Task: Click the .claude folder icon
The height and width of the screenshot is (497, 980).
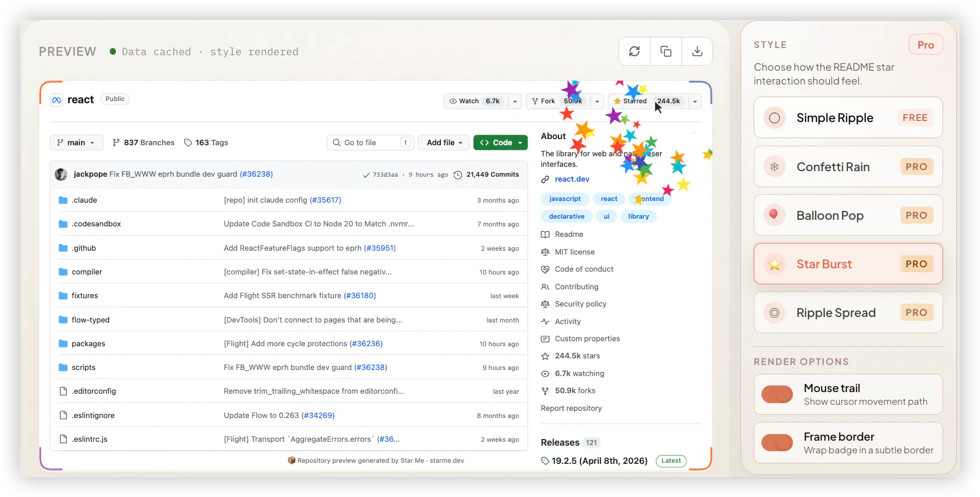Action: tap(63, 200)
